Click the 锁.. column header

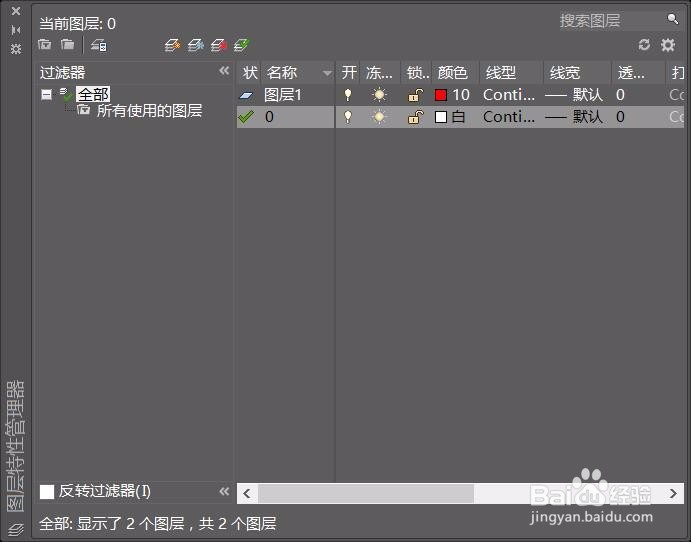coord(416,73)
